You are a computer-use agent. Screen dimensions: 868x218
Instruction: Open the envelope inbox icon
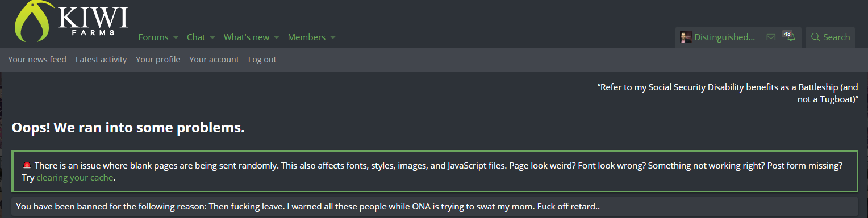coord(771,37)
